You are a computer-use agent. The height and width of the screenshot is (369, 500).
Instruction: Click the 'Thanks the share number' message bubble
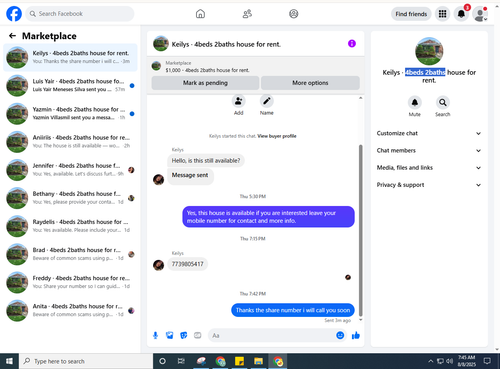293,310
